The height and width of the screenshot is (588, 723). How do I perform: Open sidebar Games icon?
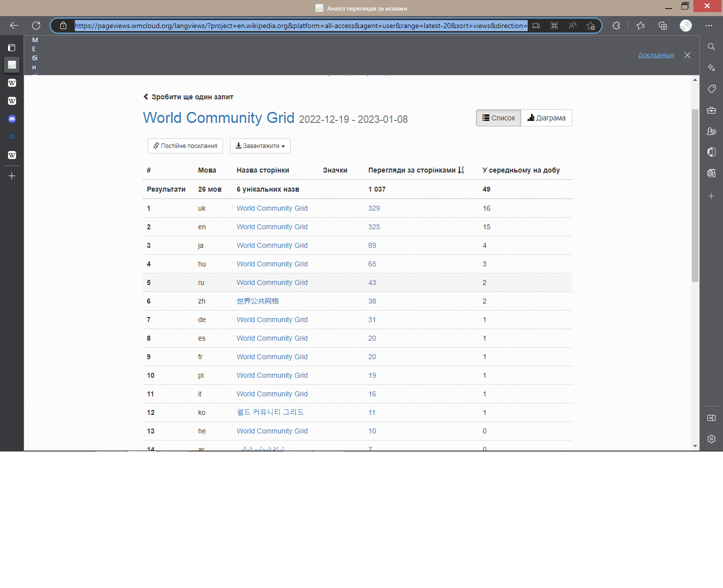click(711, 131)
